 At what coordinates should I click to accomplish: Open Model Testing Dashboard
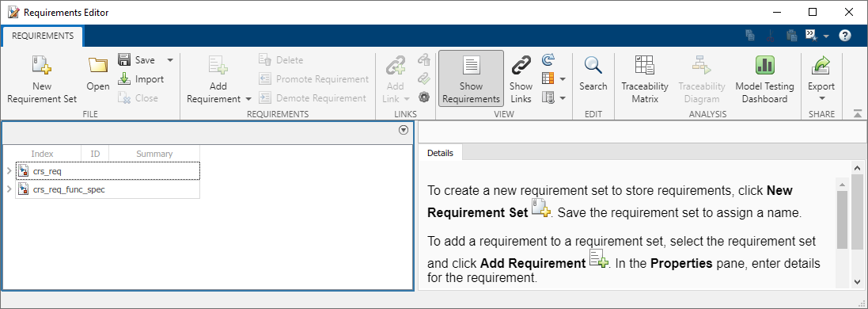pos(764,78)
